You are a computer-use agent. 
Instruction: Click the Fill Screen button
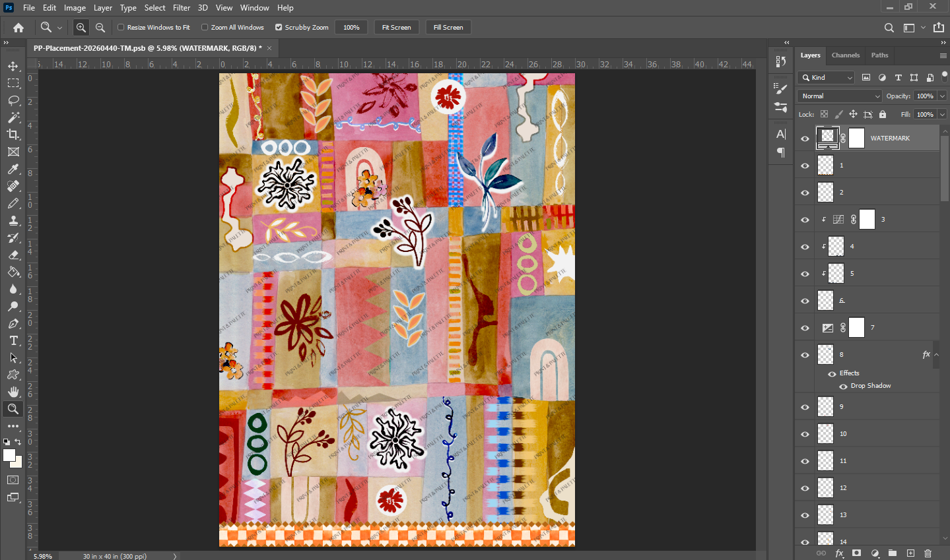point(448,28)
